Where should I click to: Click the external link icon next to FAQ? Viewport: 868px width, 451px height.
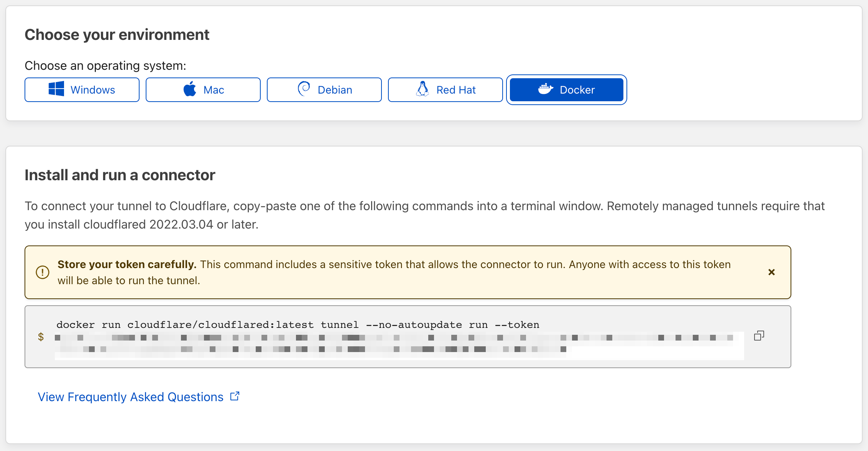pos(235,396)
